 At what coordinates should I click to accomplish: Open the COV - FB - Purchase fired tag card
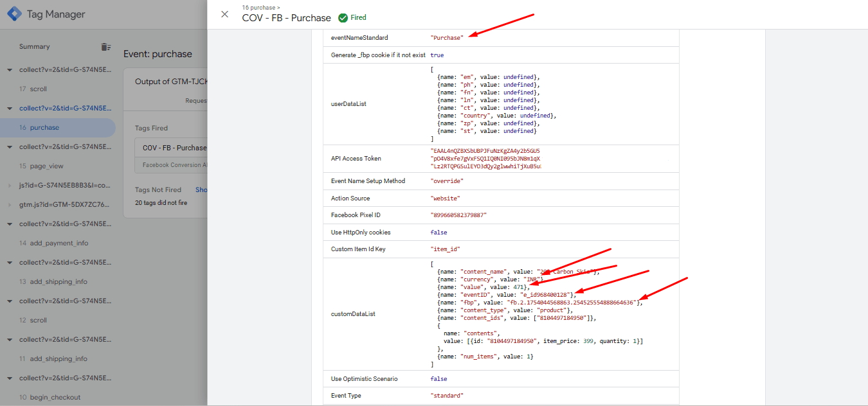[171, 155]
